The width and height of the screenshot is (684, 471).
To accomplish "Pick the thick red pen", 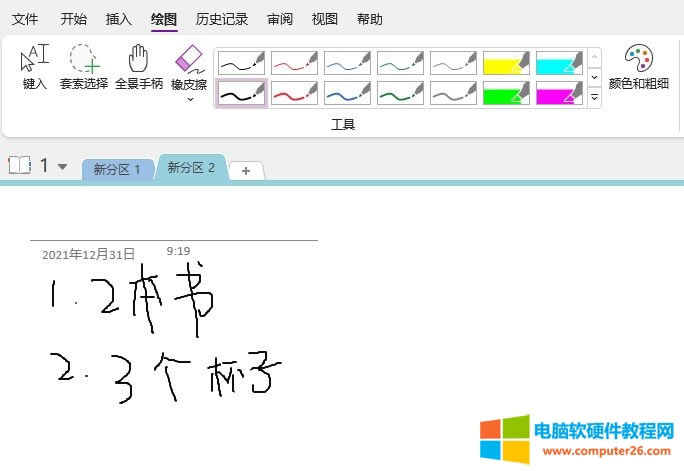I will [294, 94].
